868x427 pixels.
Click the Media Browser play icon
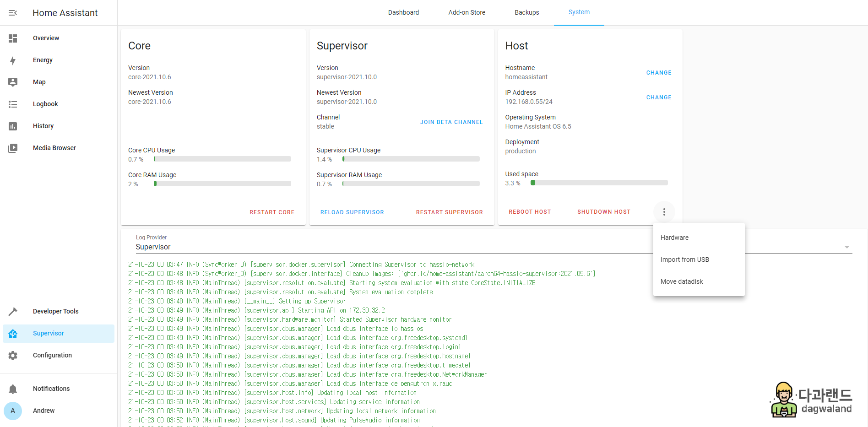coord(13,148)
